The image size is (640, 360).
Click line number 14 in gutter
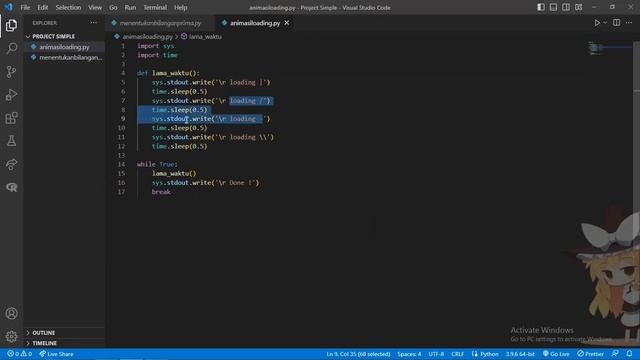[x=121, y=164]
